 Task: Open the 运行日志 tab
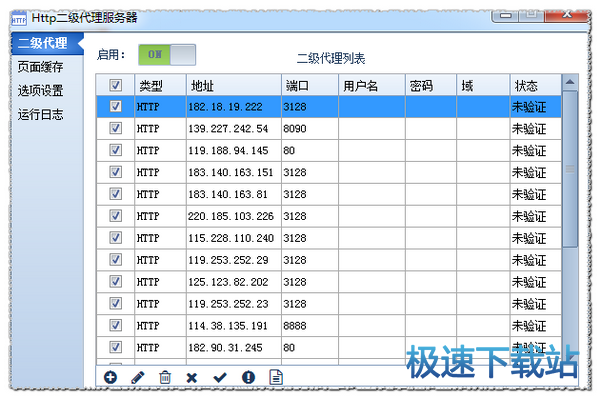pyautogui.click(x=41, y=114)
